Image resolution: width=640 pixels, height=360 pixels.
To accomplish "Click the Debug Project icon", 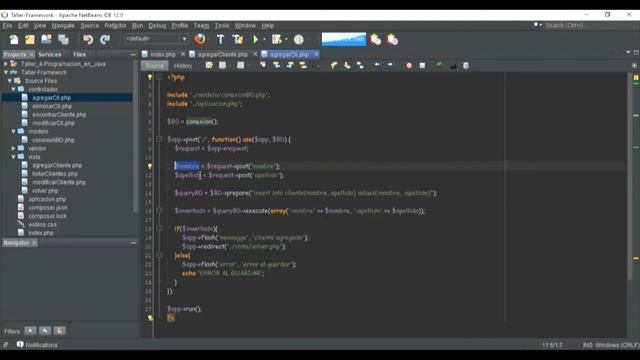I will [277, 40].
